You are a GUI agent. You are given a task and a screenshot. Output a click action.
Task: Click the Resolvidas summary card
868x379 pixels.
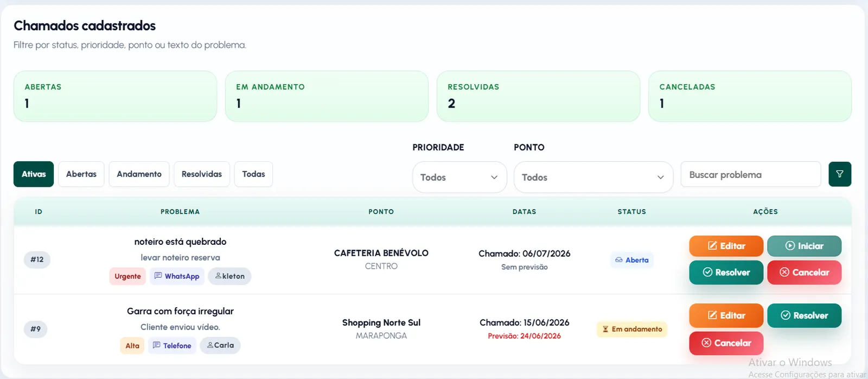coord(538,96)
